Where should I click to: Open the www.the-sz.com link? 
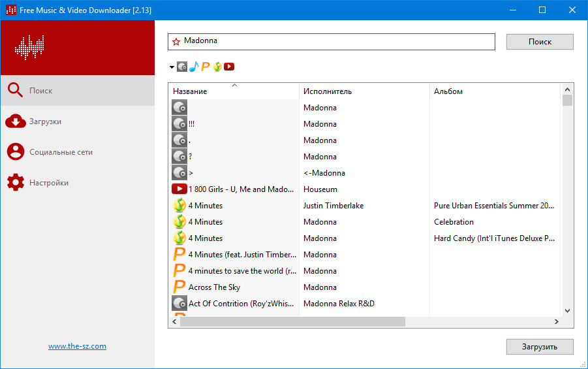click(77, 346)
